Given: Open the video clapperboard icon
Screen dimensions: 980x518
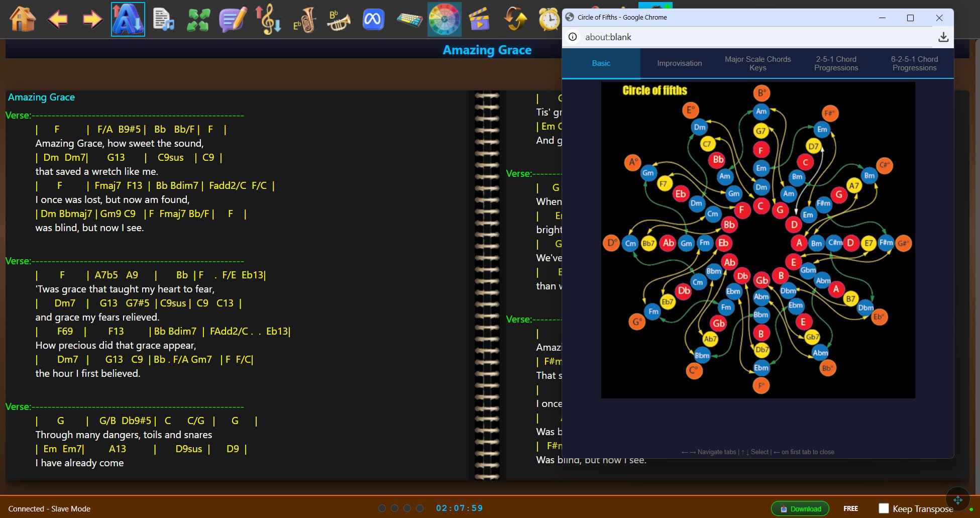Looking at the screenshot, I should click(479, 20).
